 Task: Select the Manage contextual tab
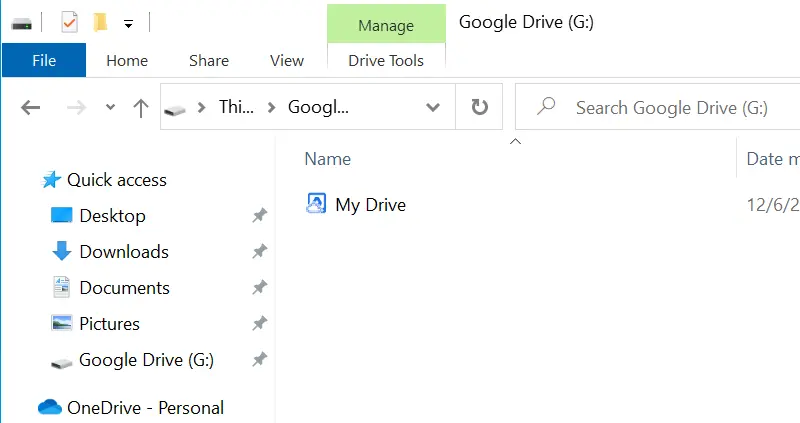coord(386,24)
